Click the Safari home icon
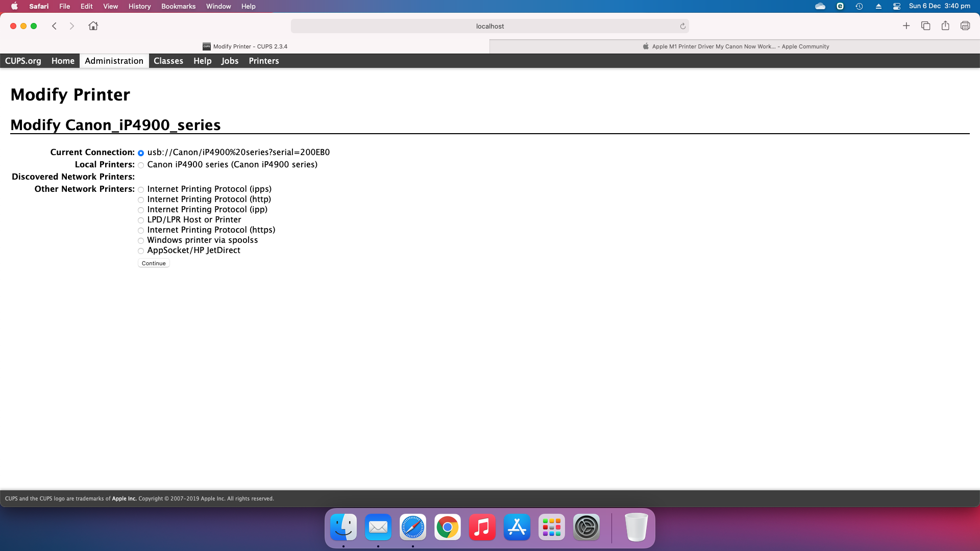980x551 pixels. 93,26
